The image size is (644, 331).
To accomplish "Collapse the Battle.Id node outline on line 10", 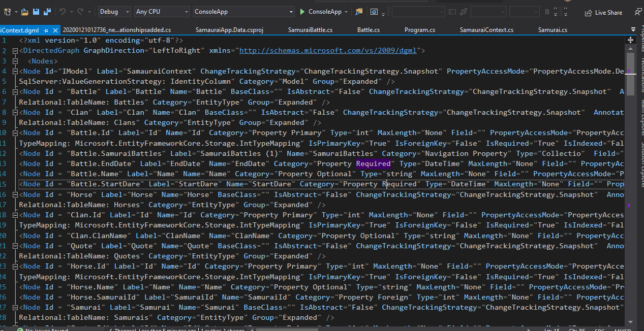I will coord(15,133).
